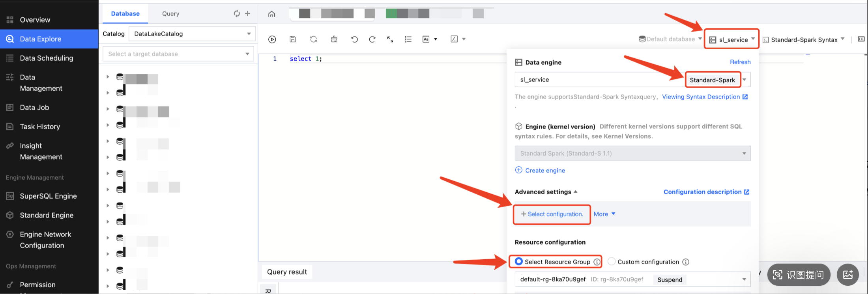Screen dimensions: 868x294
Task: Open the 'Select a target database' dropdown
Action: [x=178, y=54]
